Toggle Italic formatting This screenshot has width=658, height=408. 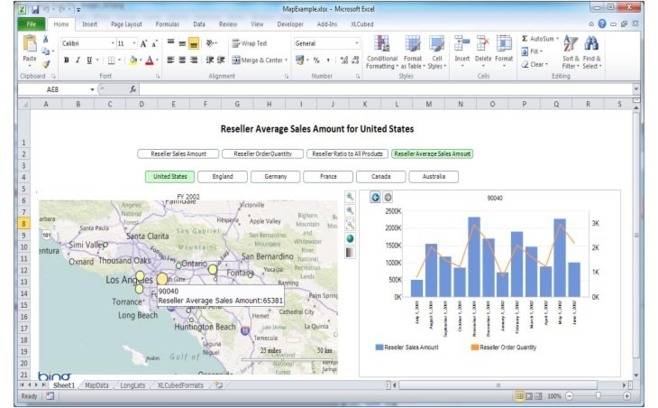point(78,60)
